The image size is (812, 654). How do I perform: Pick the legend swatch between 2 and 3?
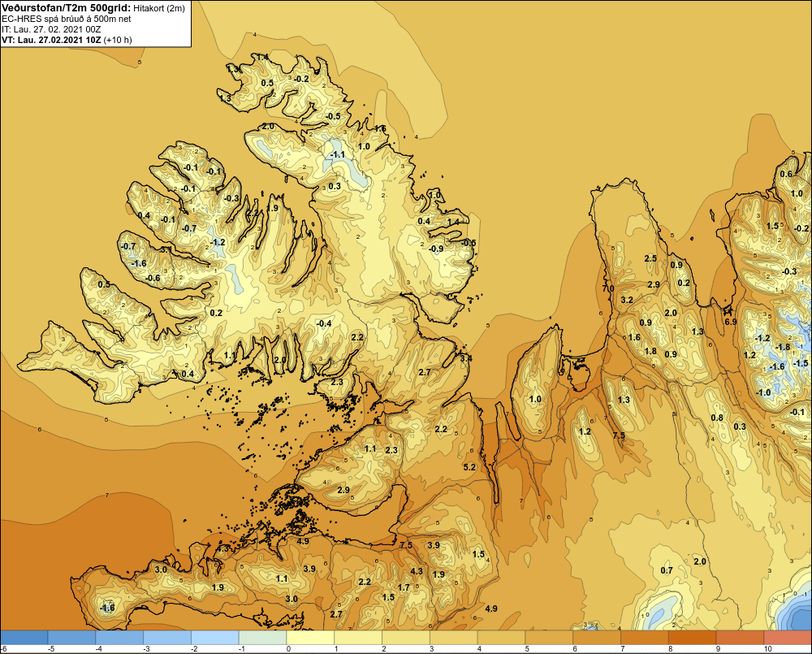pyautogui.click(x=406, y=637)
